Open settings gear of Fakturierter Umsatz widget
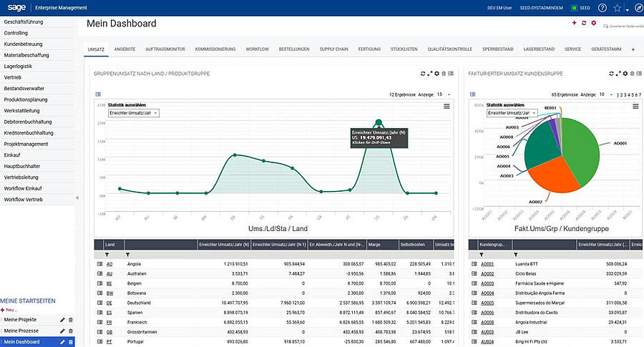Image resolution: width=644 pixels, height=347 pixels. [x=625, y=74]
